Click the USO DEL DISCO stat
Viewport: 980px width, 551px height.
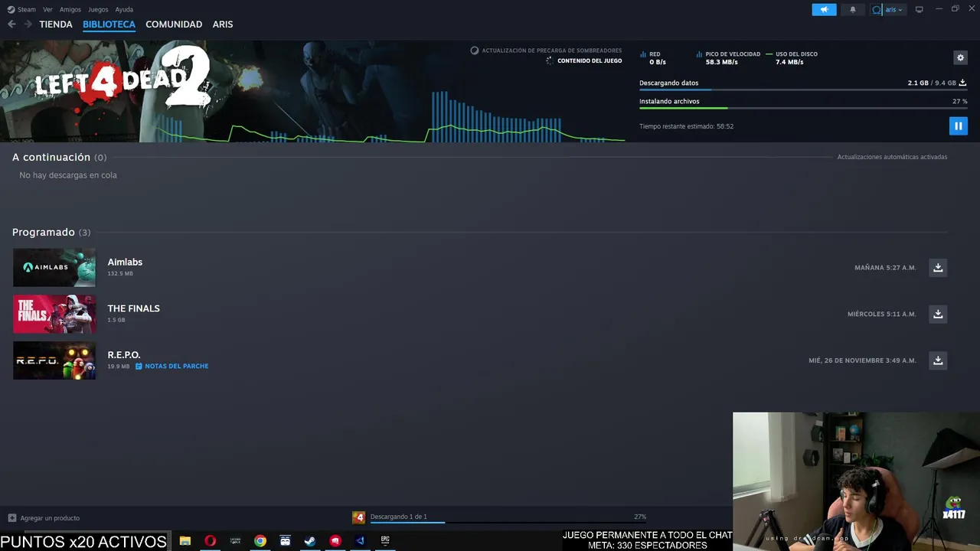tap(792, 58)
